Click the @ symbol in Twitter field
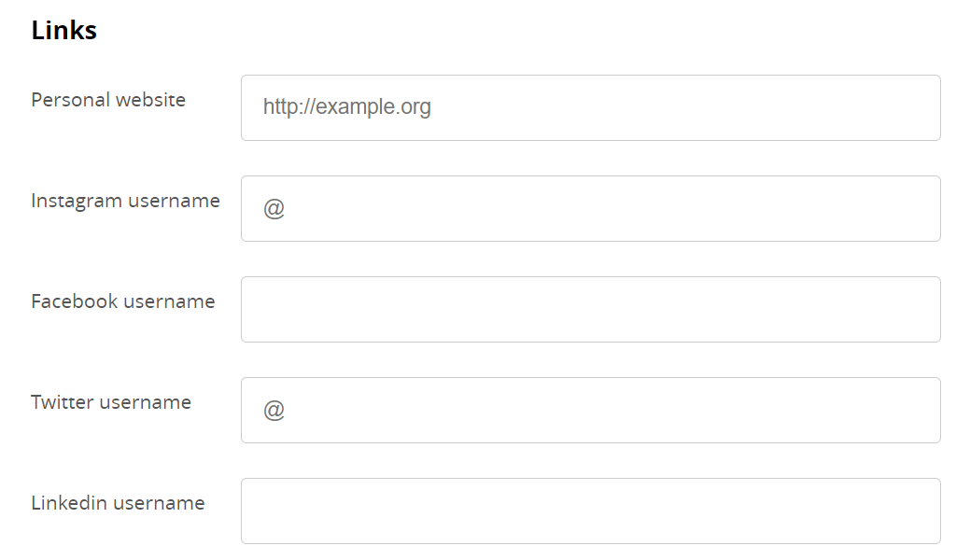This screenshot has height=560, width=970. tap(274, 410)
